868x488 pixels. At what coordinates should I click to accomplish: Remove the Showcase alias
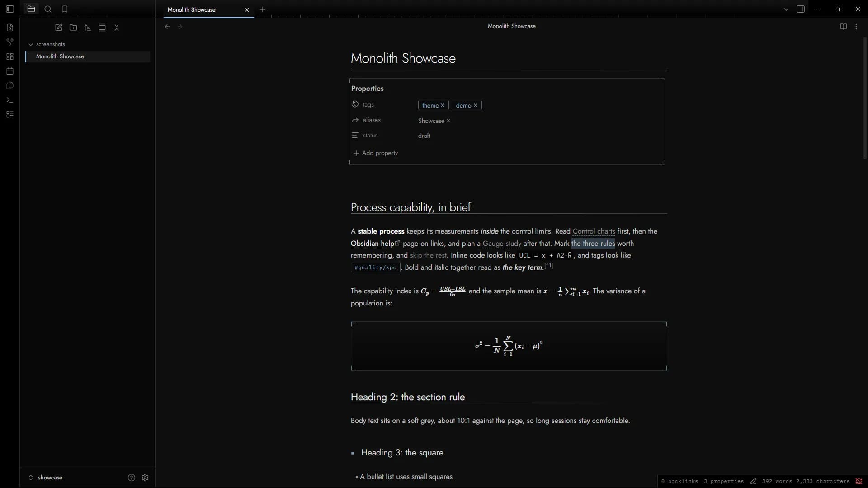[448, 121]
